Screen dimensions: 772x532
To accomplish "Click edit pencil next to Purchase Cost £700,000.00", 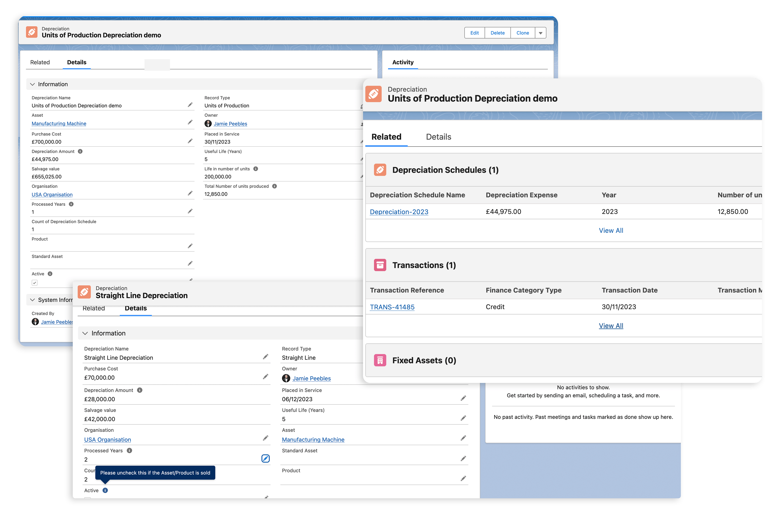I will coord(190,141).
